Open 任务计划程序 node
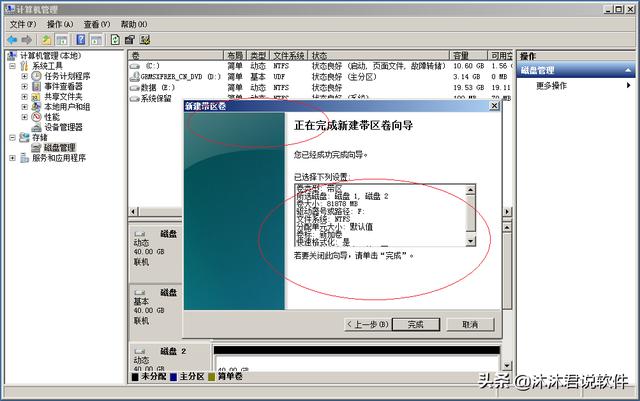 click(x=67, y=76)
